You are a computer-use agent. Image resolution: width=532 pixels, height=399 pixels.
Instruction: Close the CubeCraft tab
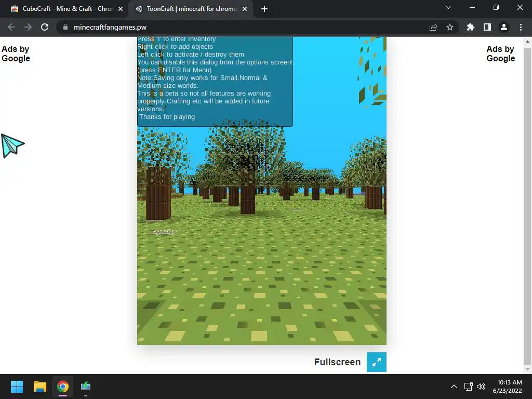pyautogui.click(x=121, y=9)
